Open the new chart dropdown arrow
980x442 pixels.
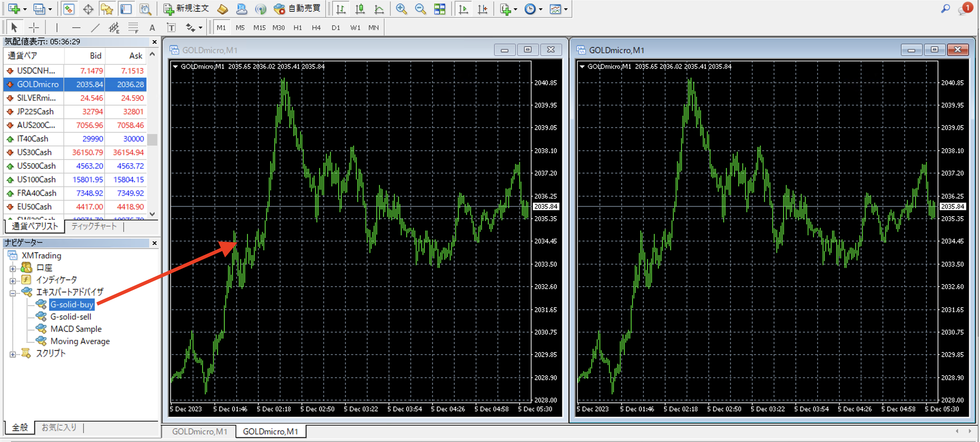(25, 10)
